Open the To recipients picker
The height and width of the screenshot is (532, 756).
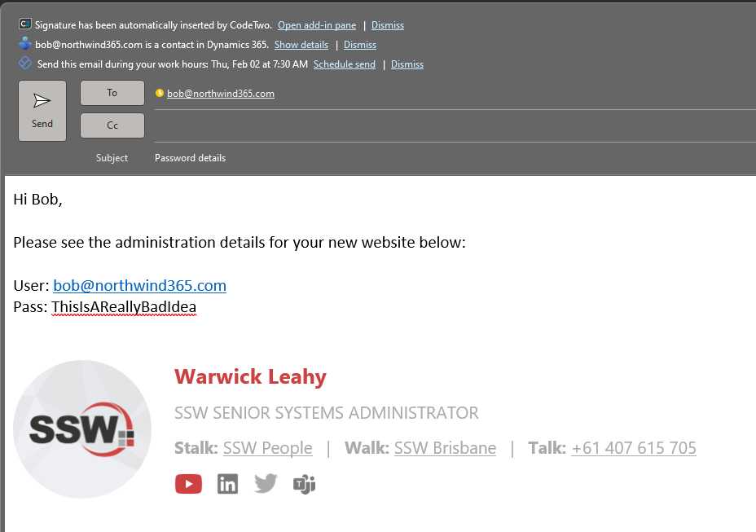(x=112, y=93)
